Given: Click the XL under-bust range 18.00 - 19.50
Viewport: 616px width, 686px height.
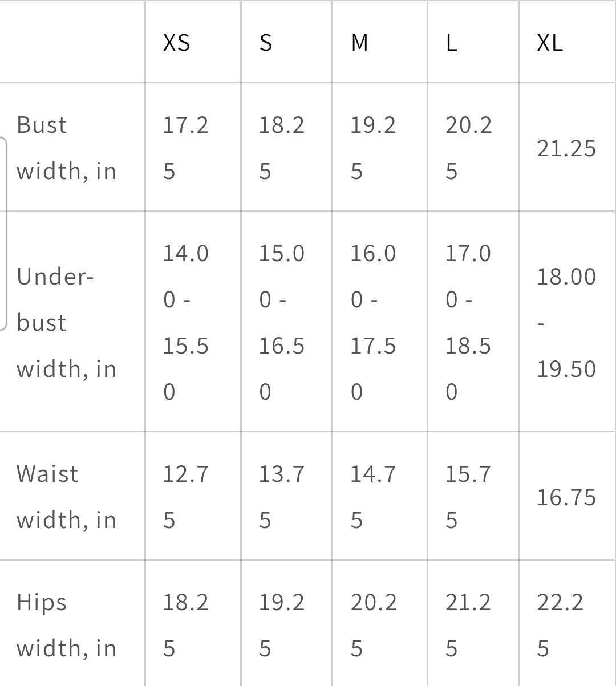Looking at the screenshot, I should coord(566,322).
